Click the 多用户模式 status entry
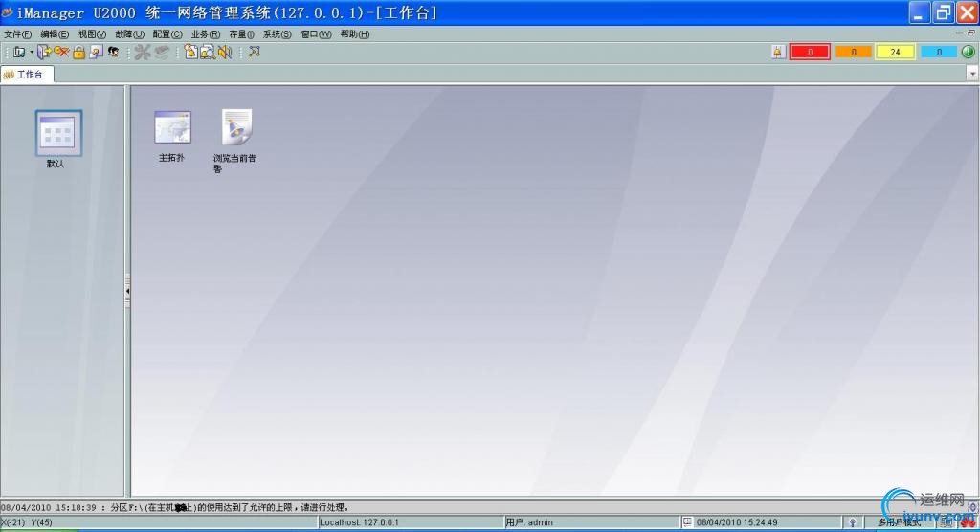980x532 pixels. (x=899, y=522)
